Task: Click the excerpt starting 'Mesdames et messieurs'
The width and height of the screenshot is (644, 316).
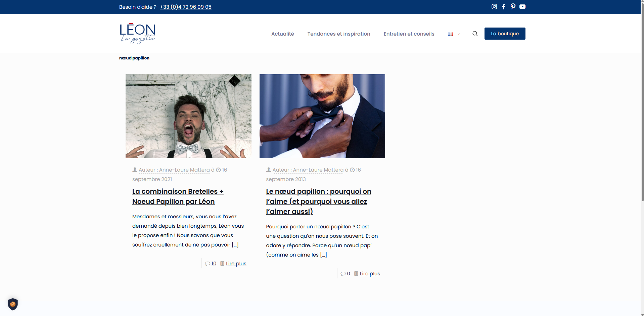Action: pyautogui.click(x=188, y=231)
